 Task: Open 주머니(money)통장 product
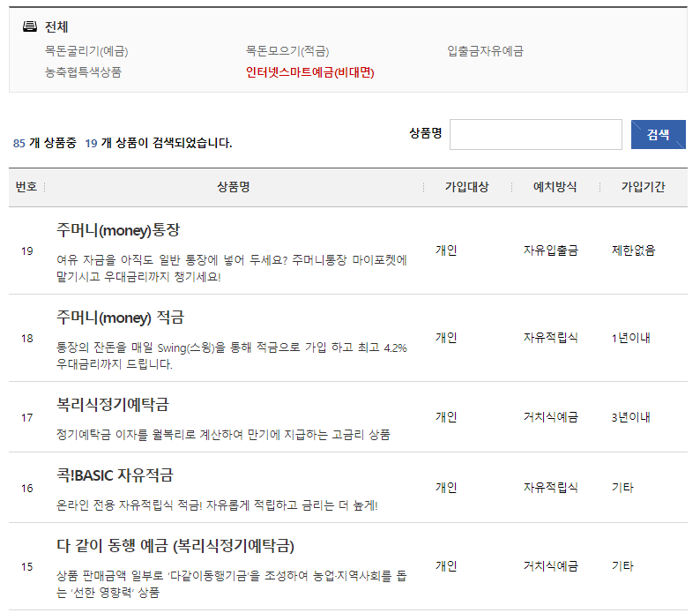tap(118, 230)
